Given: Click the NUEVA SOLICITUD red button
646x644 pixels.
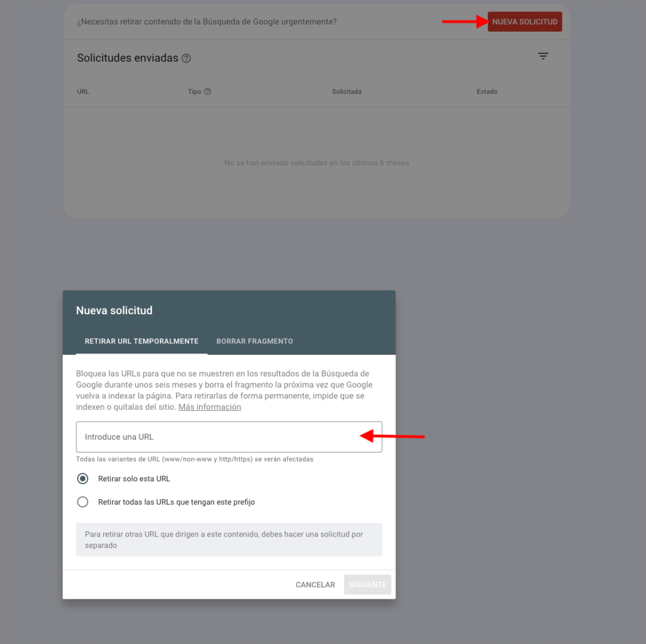Looking at the screenshot, I should tap(524, 22).
